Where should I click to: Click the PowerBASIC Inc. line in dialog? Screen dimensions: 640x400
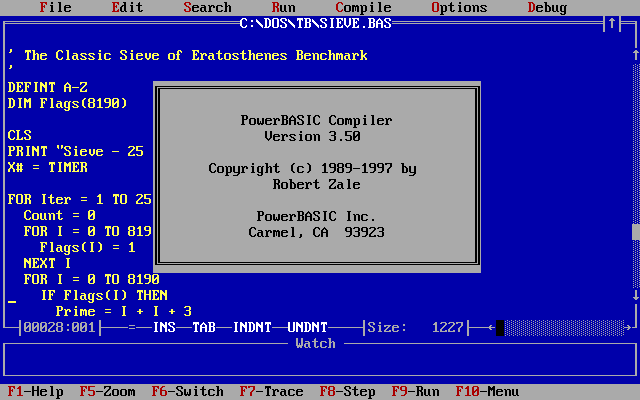coord(316,216)
